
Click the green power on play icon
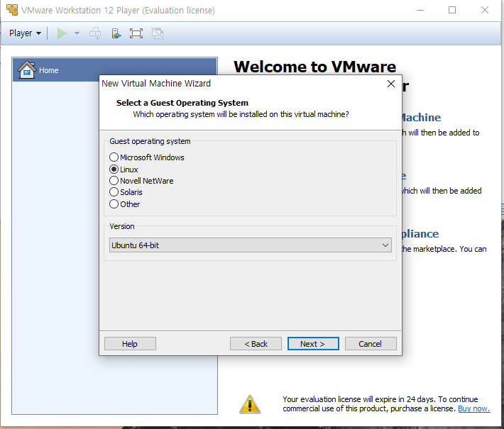point(62,33)
